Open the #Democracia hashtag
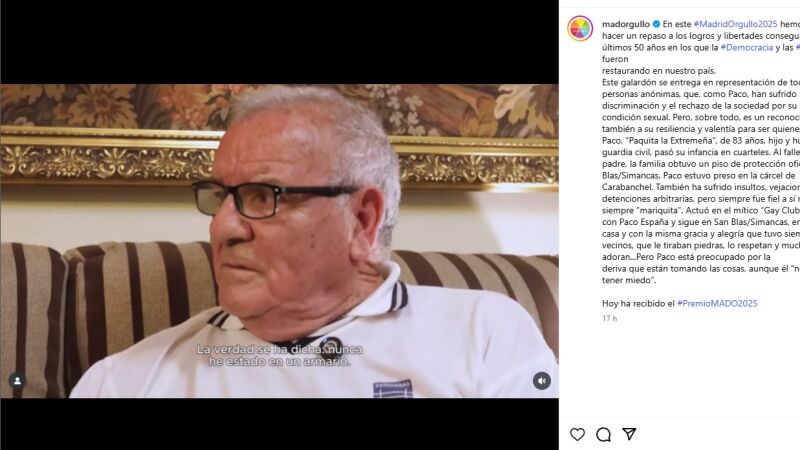 [x=746, y=47]
